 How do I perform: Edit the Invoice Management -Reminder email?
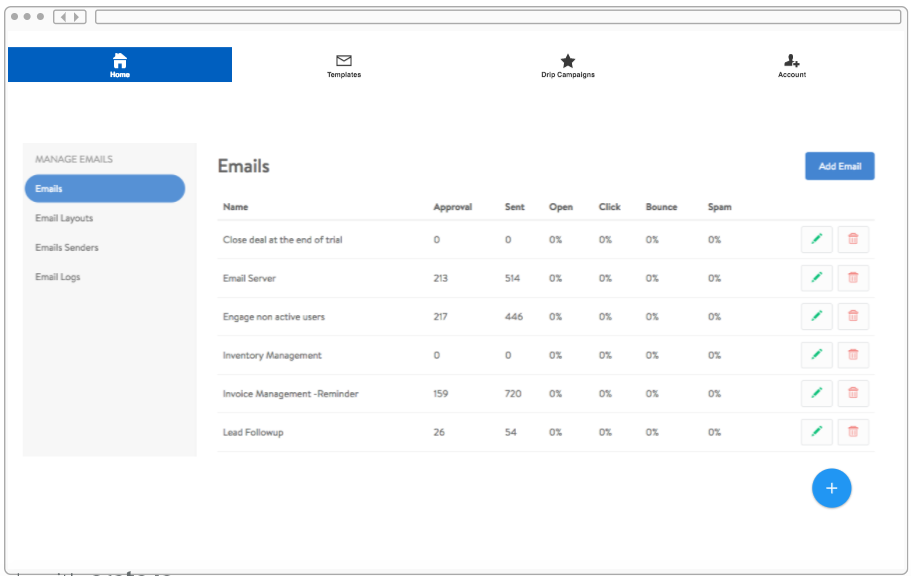[816, 393]
